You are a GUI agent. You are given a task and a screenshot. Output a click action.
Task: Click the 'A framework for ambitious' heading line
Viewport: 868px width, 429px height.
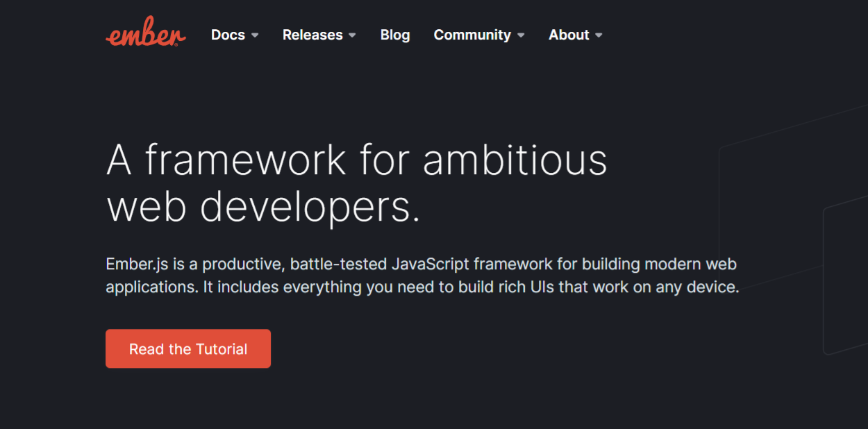tap(356, 160)
